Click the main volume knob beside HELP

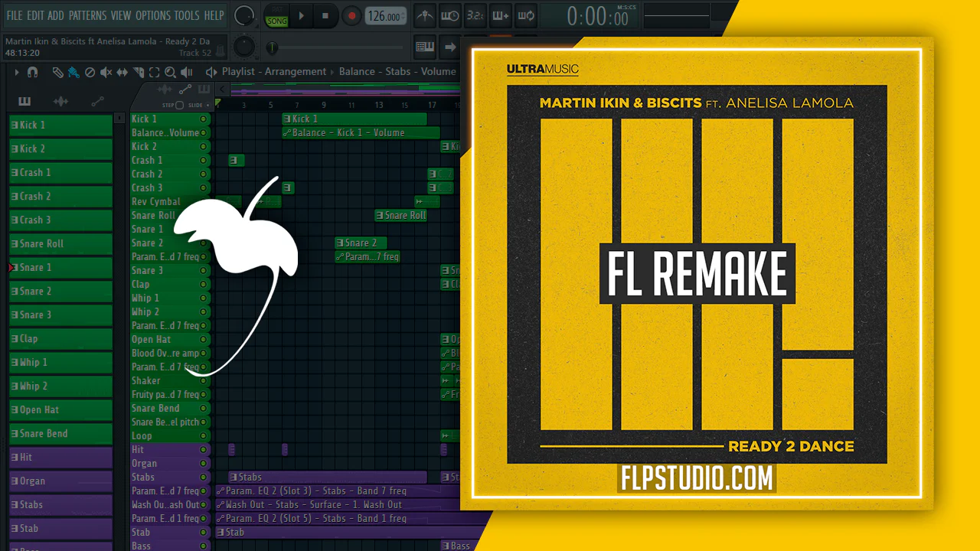(244, 15)
